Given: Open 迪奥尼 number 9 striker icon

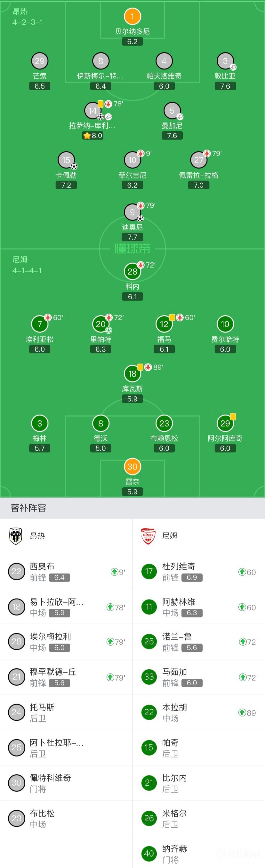Looking at the screenshot, I should [132, 212].
